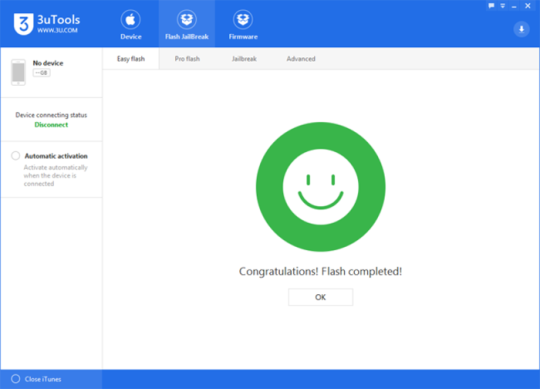Close the 3uTools window
Screen dimensions: 540x389
pos(528,6)
